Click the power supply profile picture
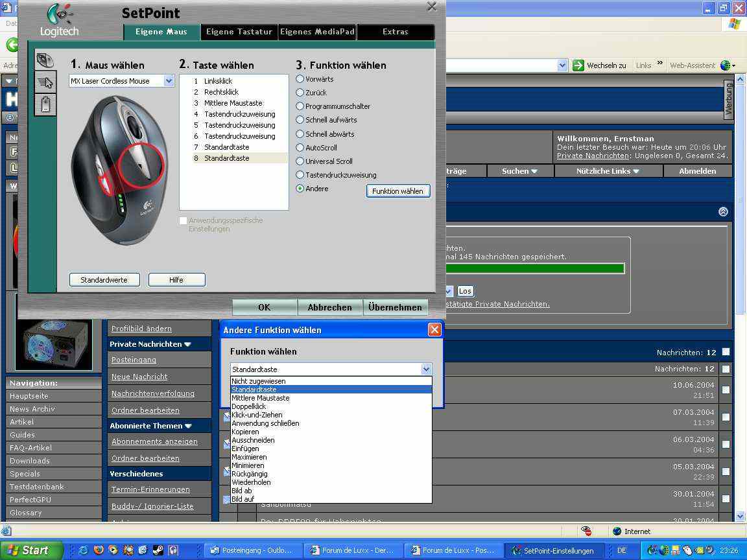The height and width of the screenshot is (560, 747). [54, 344]
